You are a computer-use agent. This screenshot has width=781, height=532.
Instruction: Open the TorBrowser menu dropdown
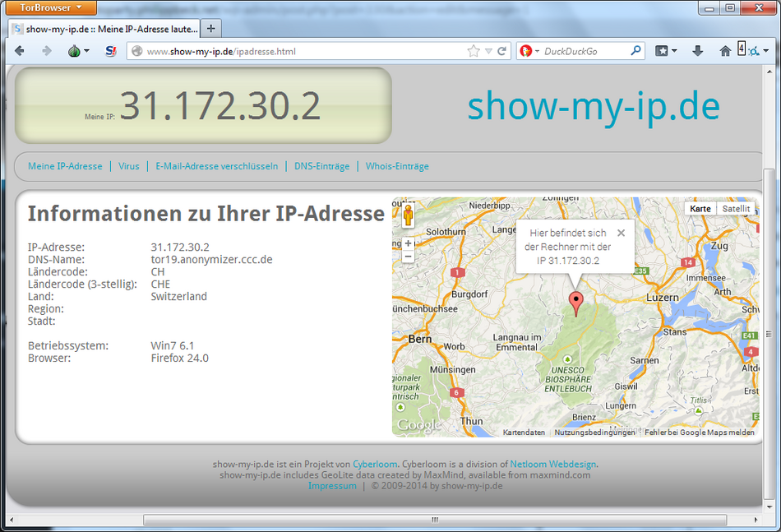click(x=50, y=7)
